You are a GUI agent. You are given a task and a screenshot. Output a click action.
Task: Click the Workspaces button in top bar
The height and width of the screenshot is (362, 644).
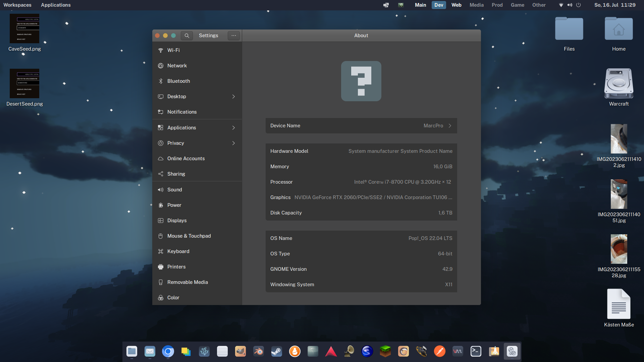point(17,5)
